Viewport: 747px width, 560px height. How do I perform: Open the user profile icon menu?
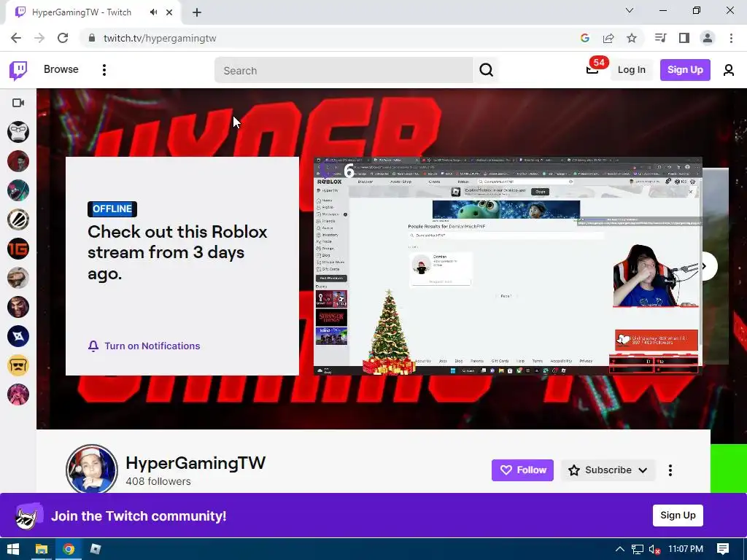click(729, 71)
